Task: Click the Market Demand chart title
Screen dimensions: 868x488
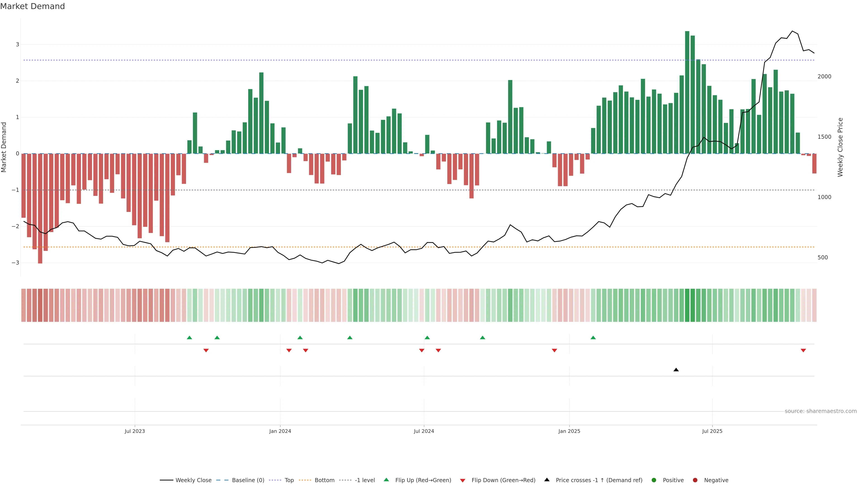Action: 32,6
